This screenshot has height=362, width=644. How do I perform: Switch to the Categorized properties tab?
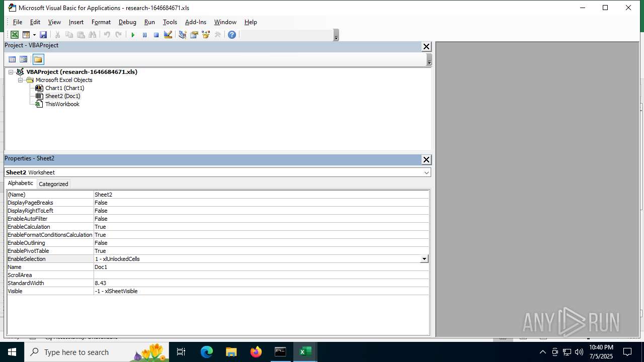(53, 184)
